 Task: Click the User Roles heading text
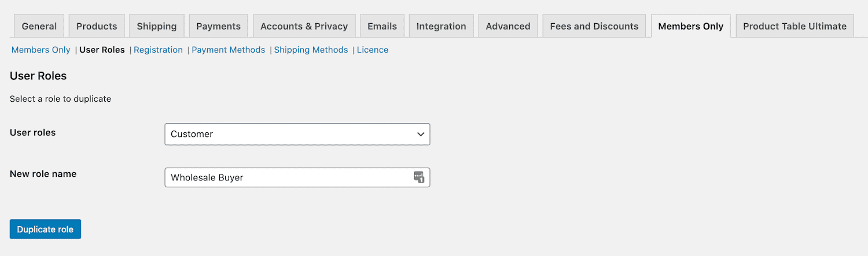[x=38, y=76]
